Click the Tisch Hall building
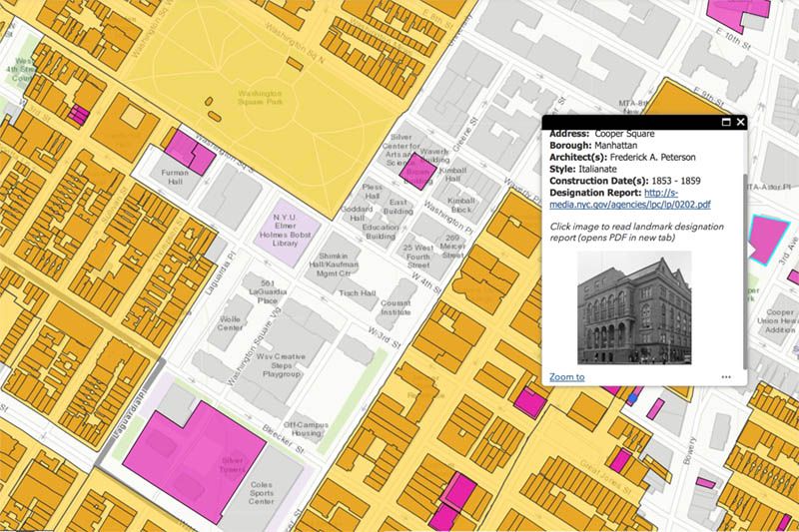This screenshot has height=532, width=799. 358,293
